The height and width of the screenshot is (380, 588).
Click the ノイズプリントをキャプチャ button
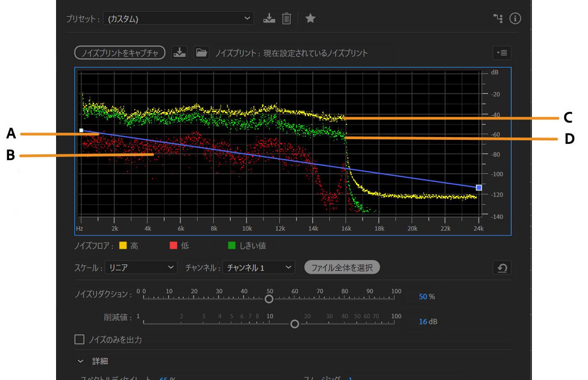pos(119,53)
